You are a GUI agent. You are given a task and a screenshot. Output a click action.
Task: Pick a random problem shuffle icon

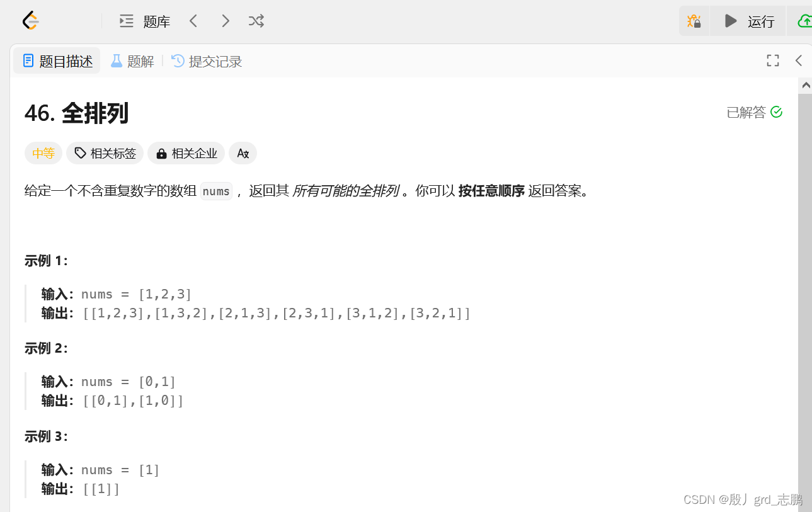pos(256,21)
